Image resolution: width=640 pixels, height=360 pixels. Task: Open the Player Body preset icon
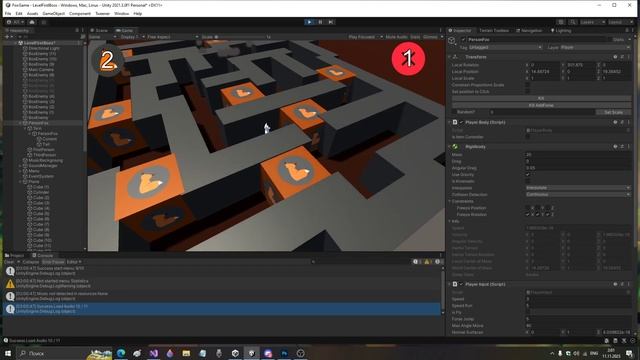point(622,122)
